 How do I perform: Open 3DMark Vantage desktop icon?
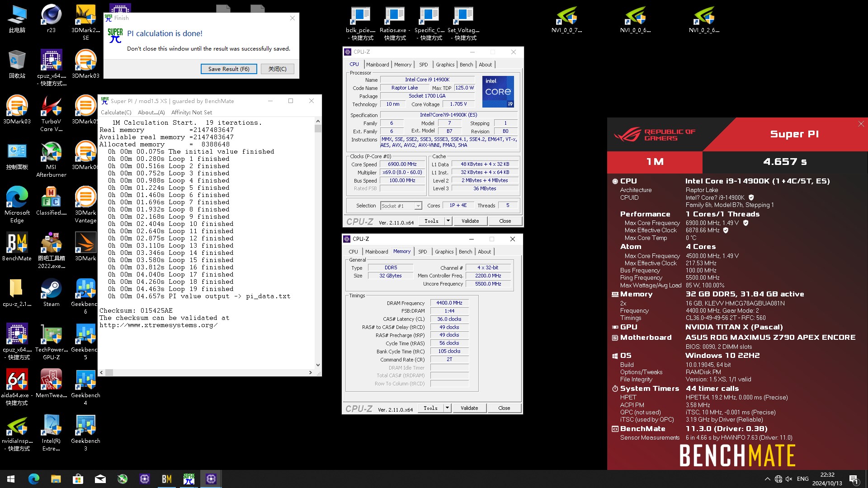click(x=85, y=205)
